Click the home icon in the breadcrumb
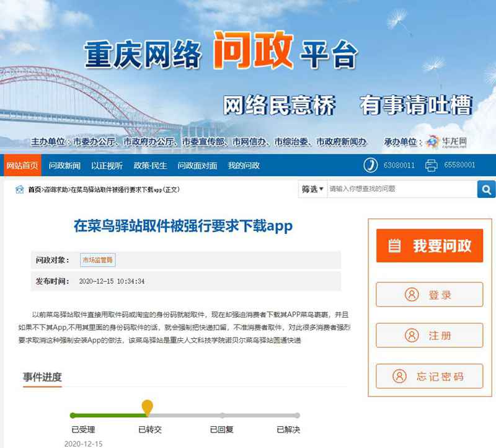Screen dimensions: 496x448 (20, 189)
